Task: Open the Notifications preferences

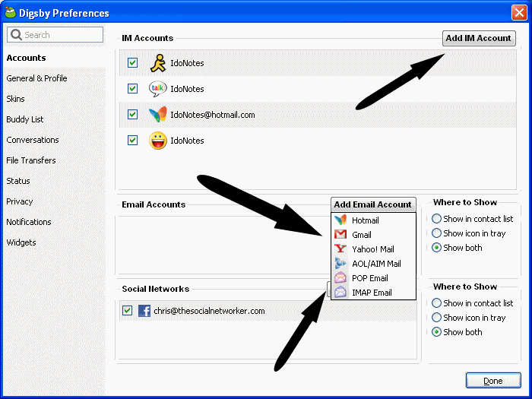Action: pyautogui.click(x=29, y=222)
